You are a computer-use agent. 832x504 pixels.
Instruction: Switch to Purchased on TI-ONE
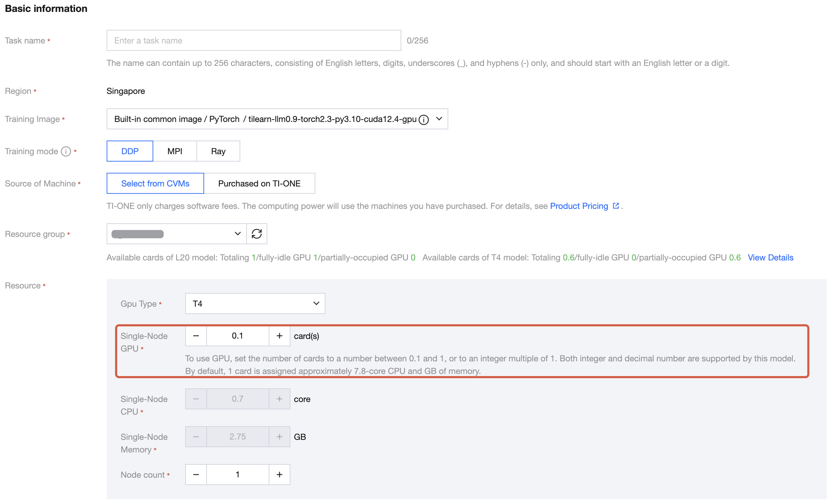pyautogui.click(x=259, y=184)
